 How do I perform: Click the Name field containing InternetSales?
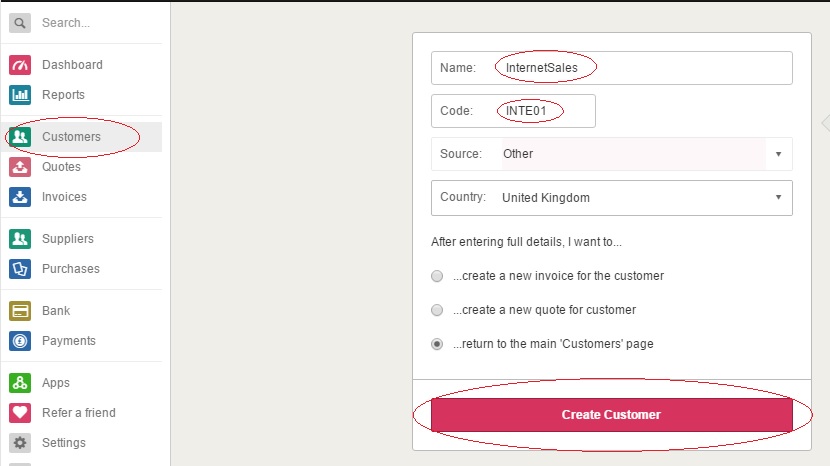click(x=611, y=68)
